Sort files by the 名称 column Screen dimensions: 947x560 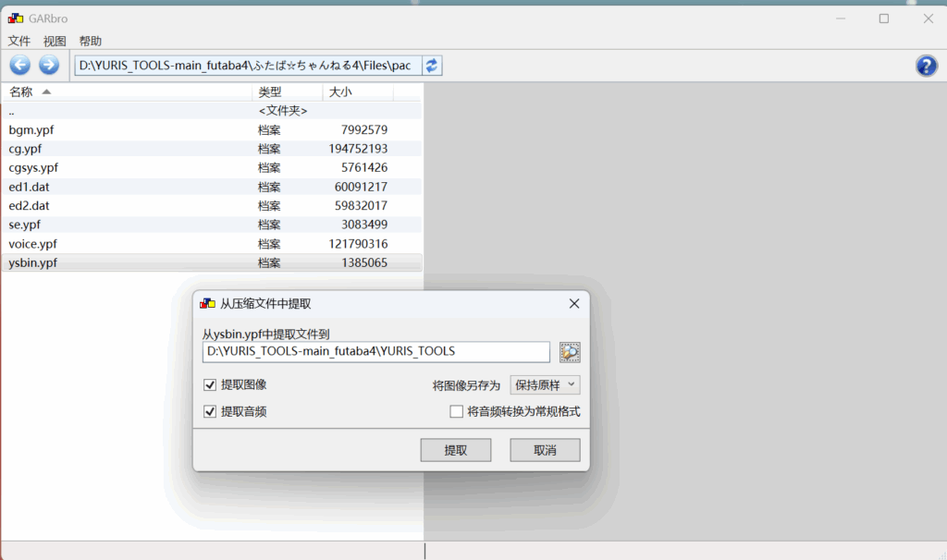point(21,92)
